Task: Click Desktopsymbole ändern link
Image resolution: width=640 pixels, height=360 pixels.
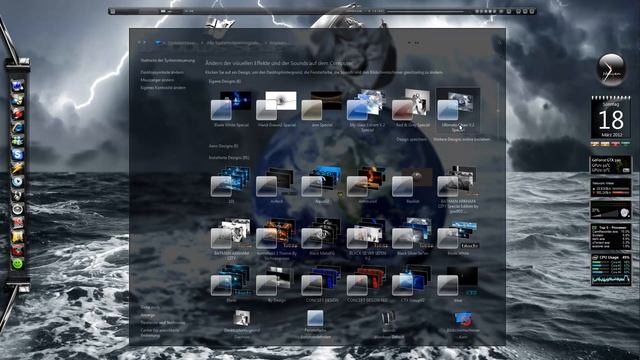Action: (162, 72)
